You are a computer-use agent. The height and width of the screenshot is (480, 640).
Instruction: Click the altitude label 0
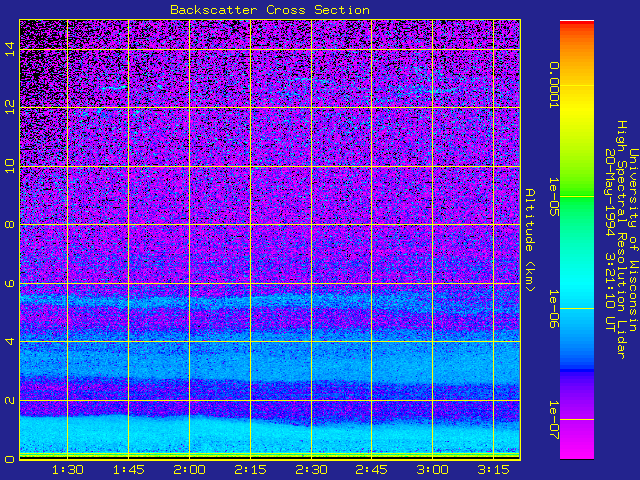tap(10, 459)
